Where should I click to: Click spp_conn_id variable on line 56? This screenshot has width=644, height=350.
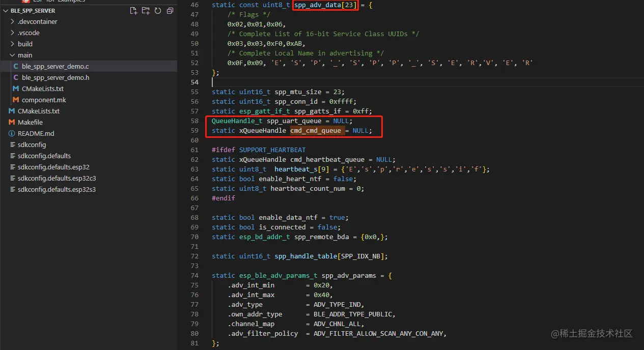296,101
